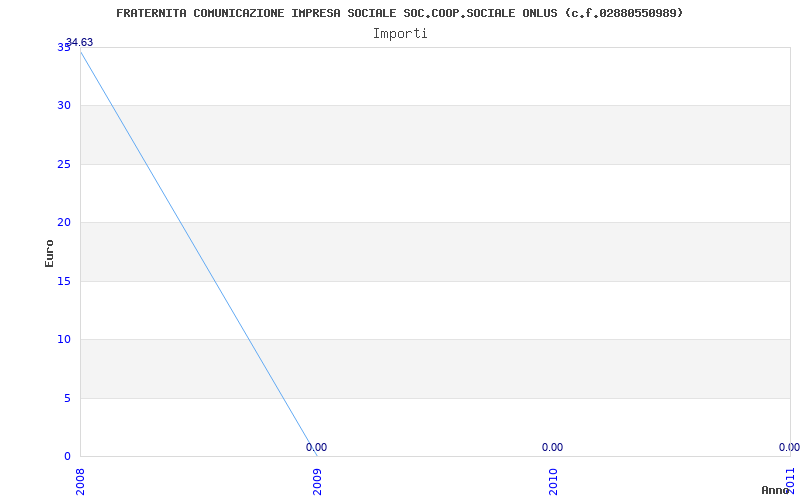
Task: Click the y-axis value 30
Action: pyautogui.click(x=64, y=106)
